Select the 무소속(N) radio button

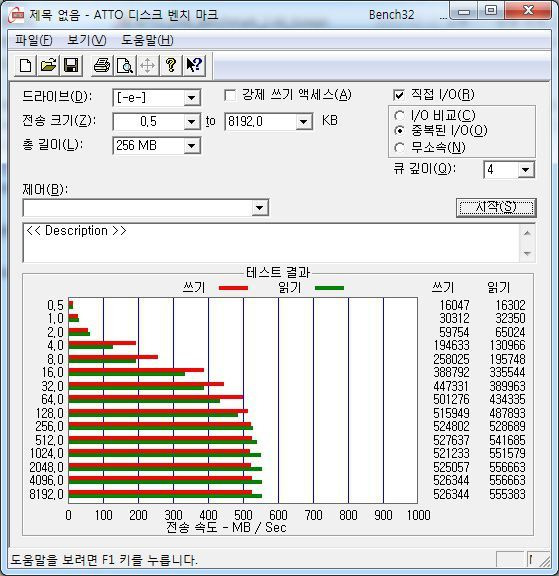coord(399,148)
